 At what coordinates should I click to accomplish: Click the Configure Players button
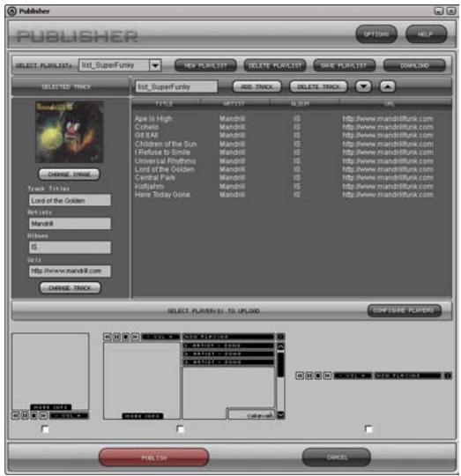[404, 310]
